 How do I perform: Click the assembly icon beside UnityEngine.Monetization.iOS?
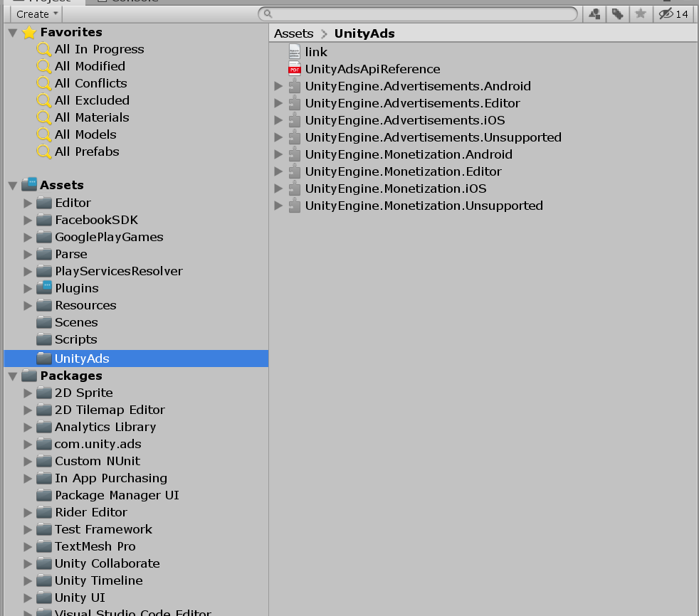click(x=295, y=188)
